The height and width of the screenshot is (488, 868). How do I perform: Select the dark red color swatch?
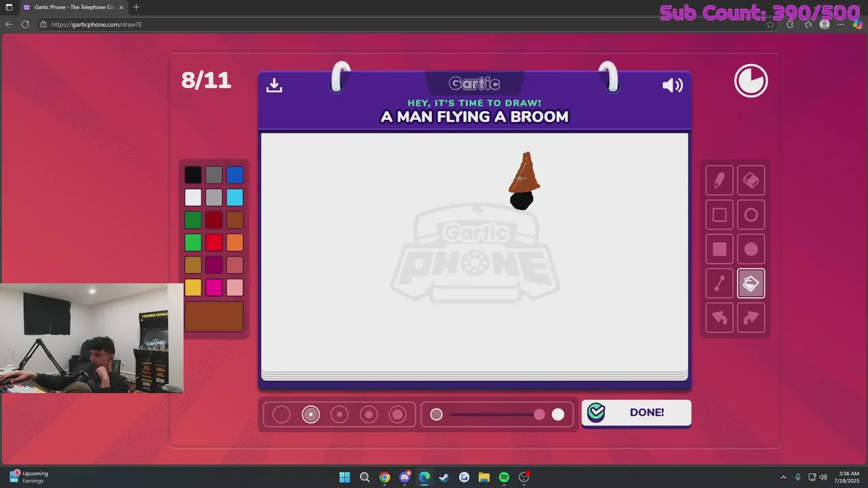pos(214,220)
